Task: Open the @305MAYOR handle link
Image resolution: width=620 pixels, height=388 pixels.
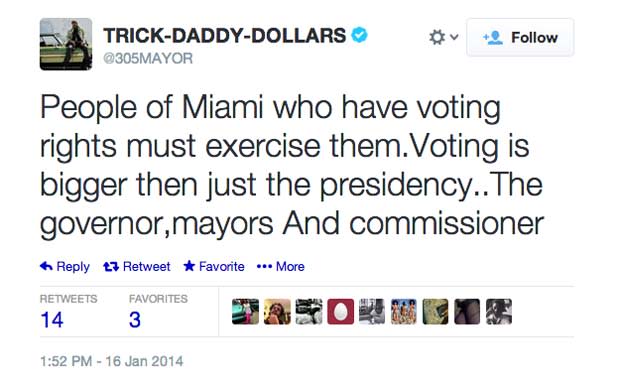Action: [x=148, y=59]
